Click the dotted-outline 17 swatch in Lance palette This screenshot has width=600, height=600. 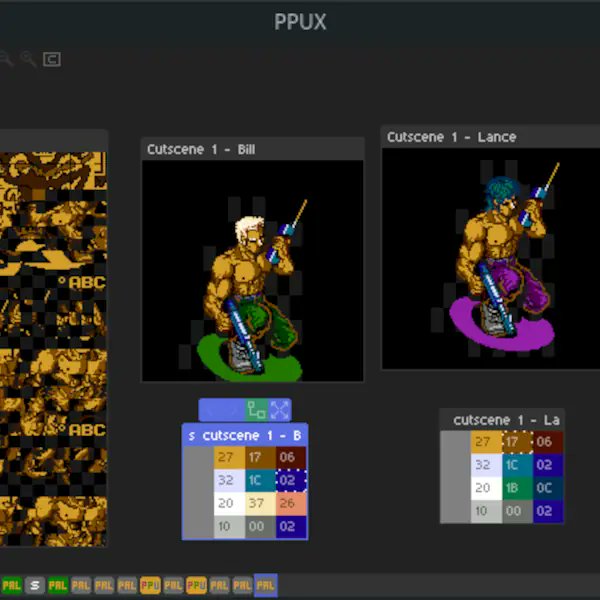517,442
